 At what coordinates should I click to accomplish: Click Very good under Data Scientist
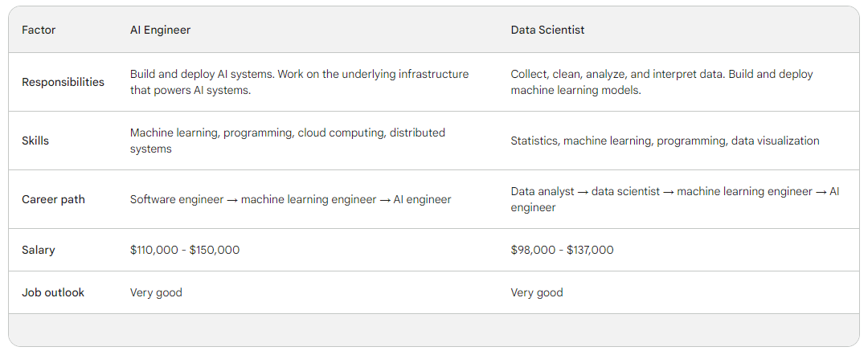(537, 292)
